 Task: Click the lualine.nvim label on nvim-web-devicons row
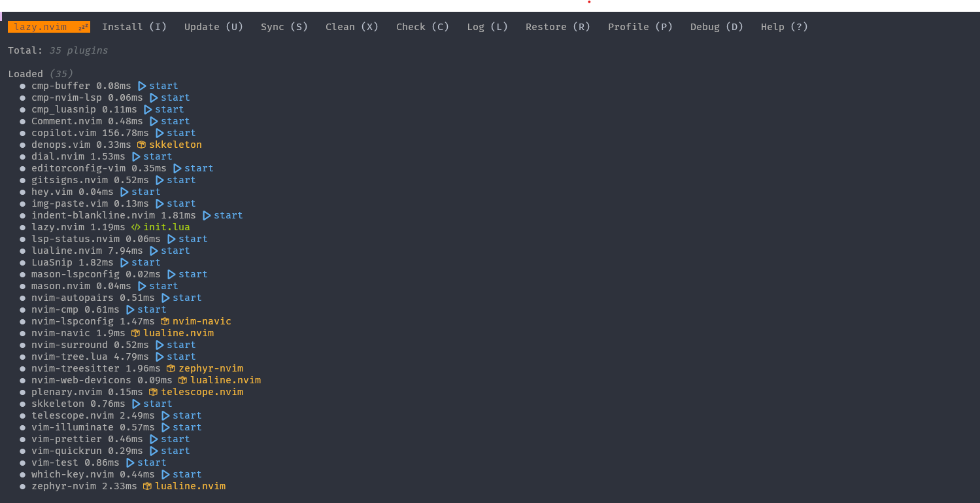click(226, 380)
